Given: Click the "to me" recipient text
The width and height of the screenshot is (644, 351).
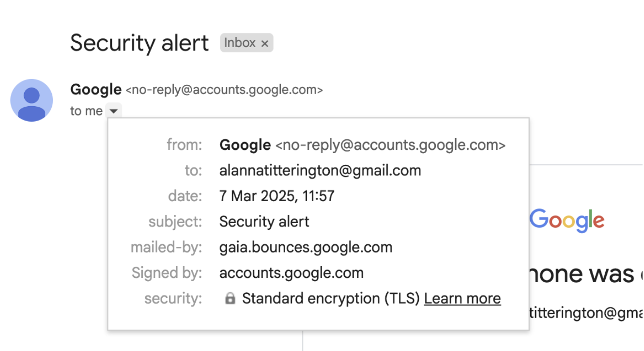Looking at the screenshot, I should pos(86,111).
